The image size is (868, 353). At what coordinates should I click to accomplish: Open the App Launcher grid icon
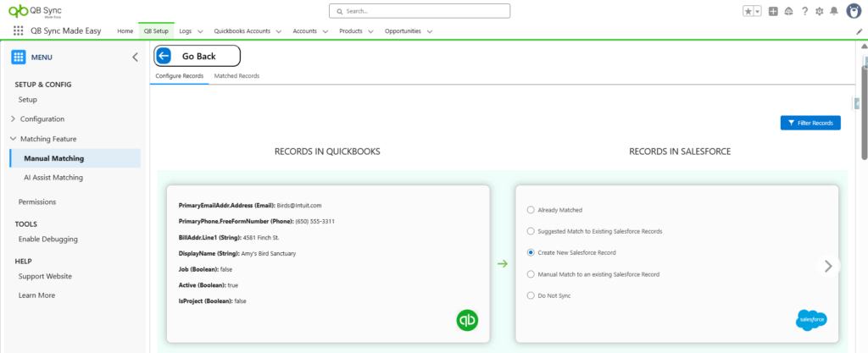(19, 31)
